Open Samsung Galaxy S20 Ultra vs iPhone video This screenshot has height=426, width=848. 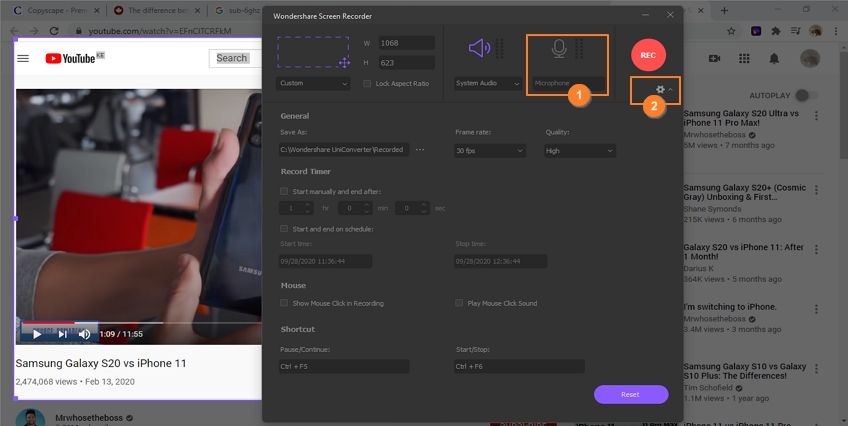click(741, 118)
